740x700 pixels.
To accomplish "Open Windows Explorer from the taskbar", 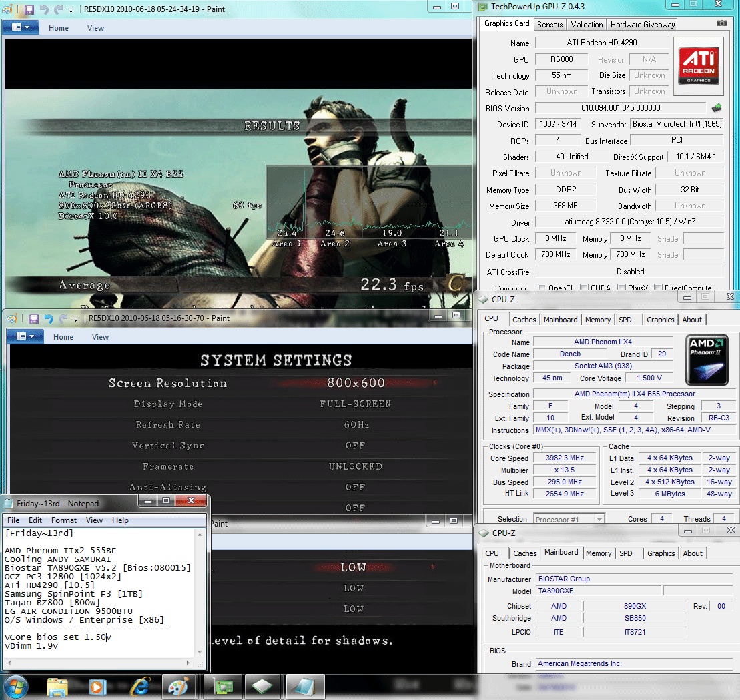I will pyautogui.click(x=57, y=687).
